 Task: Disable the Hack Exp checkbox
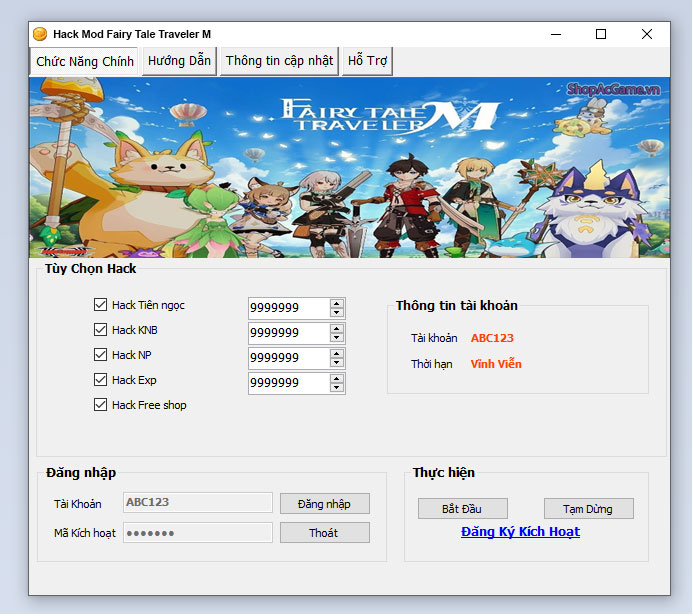(x=100, y=380)
